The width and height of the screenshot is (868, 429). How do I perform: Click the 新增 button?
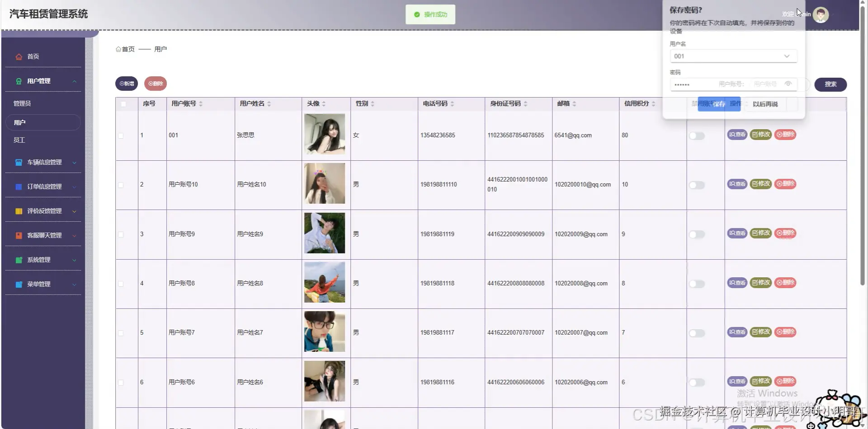pyautogui.click(x=127, y=84)
